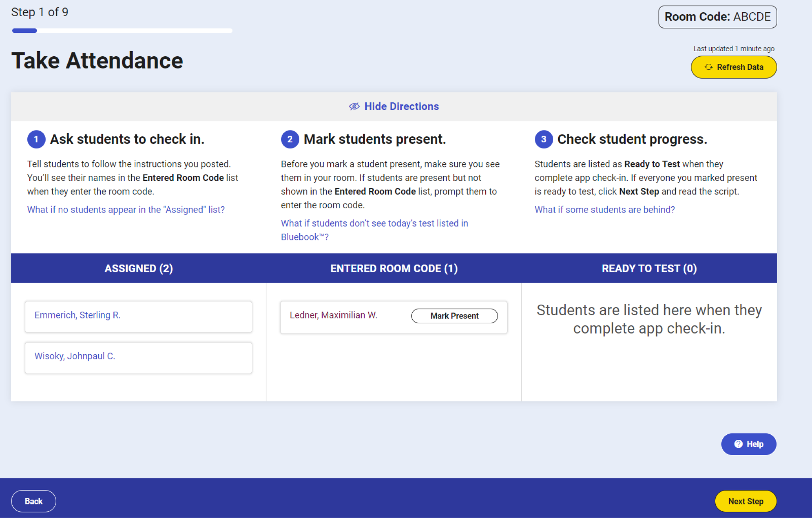This screenshot has width=812, height=518.
Task: Go Back to previous screen
Action: tap(34, 501)
